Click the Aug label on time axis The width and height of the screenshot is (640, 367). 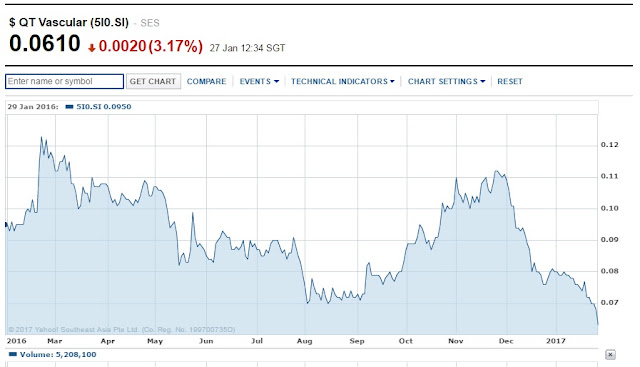[x=304, y=341]
